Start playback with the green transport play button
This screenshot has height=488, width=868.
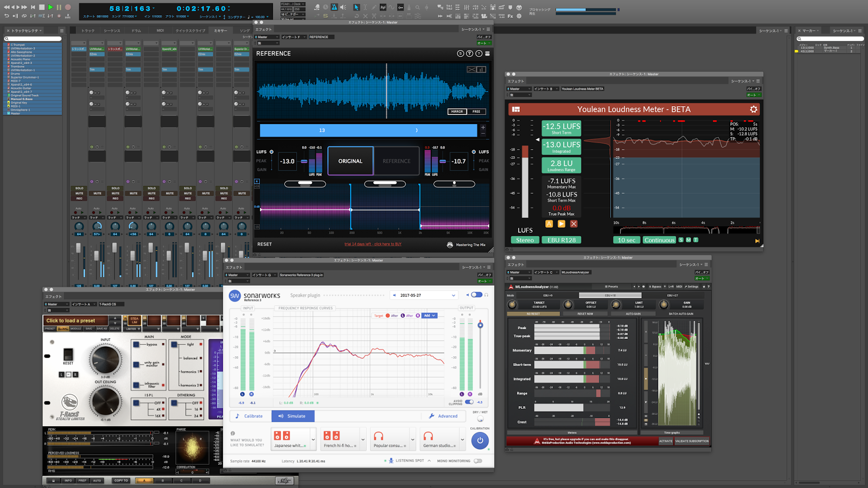pos(50,7)
